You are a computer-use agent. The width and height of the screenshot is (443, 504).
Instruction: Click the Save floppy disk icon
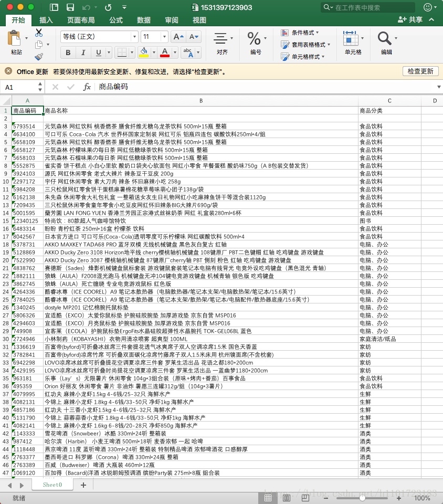70,7
